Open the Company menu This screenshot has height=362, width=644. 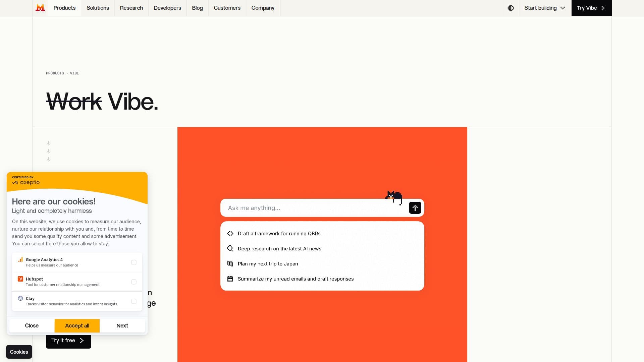pyautogui.click(x=263, y=8)
